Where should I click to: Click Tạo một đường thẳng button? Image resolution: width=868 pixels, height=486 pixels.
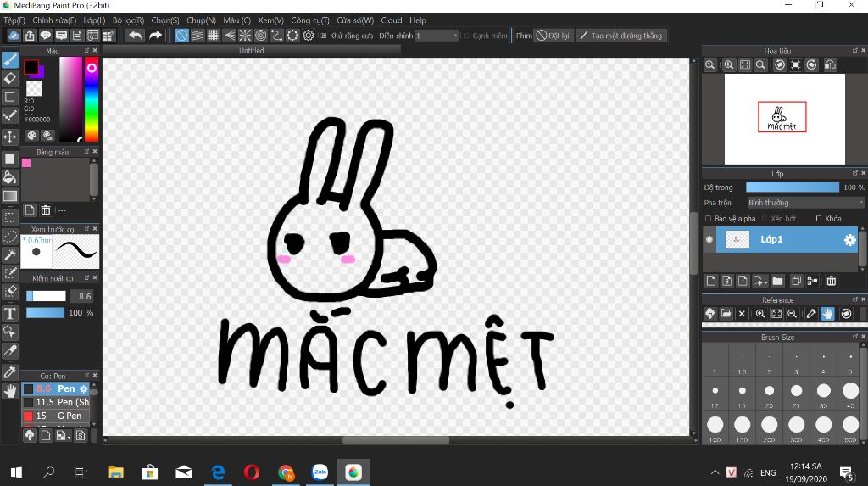pyautogui.click(x=620, y=36)
